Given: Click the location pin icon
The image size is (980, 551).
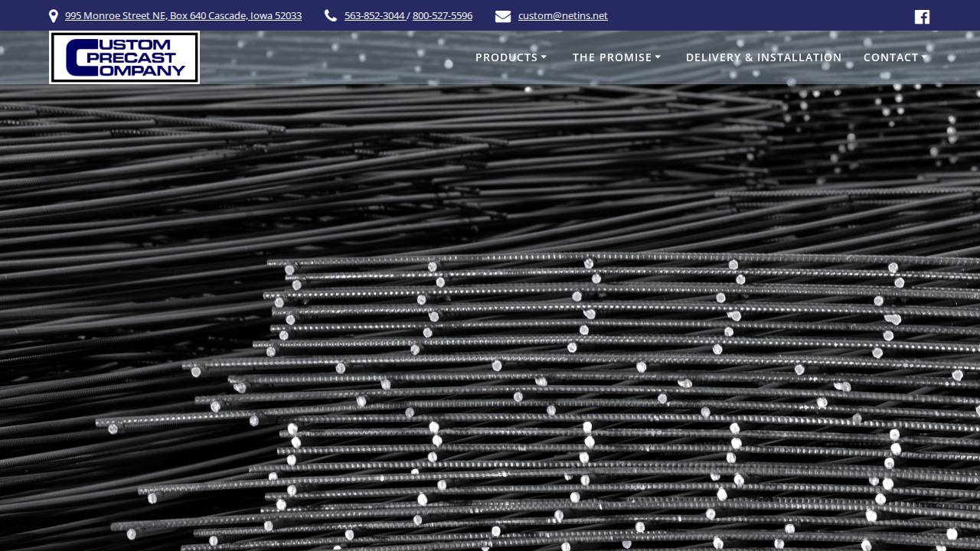Looking at the screenshot, I should tap(53, 15).
